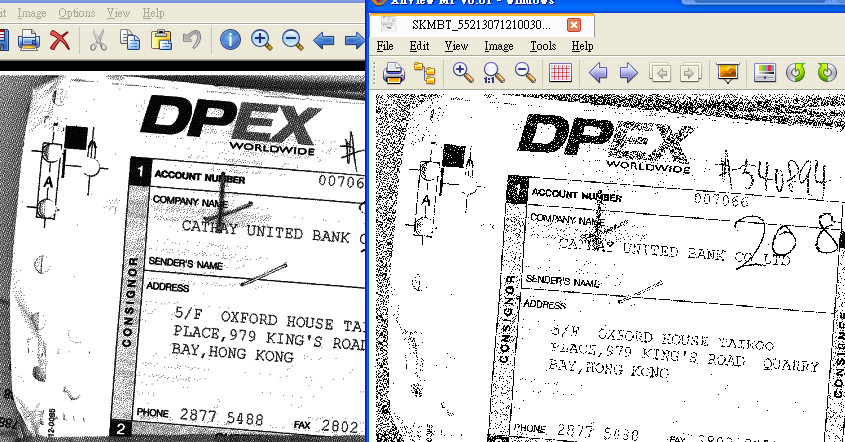Image resolution: width=845 pixels, height=442 pixels.
Task: Delete file with the red X icon
Action: 60,40
